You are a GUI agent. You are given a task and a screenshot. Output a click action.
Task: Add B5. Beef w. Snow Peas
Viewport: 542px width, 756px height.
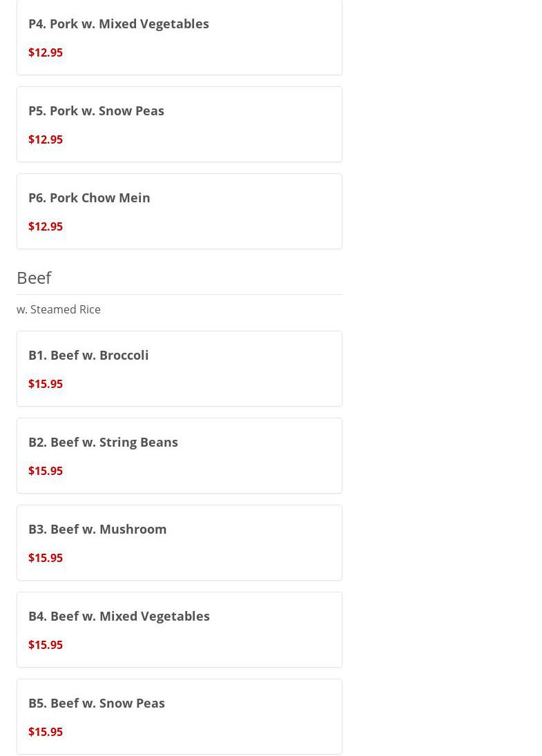[x=97, y=703]
